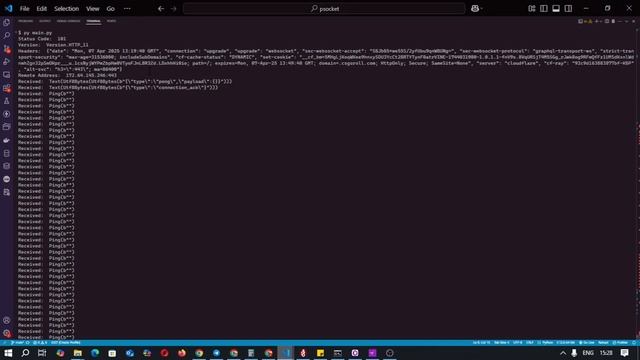The image size is (640, 360).
Task: Split the terminal
Action: (607, 21)
